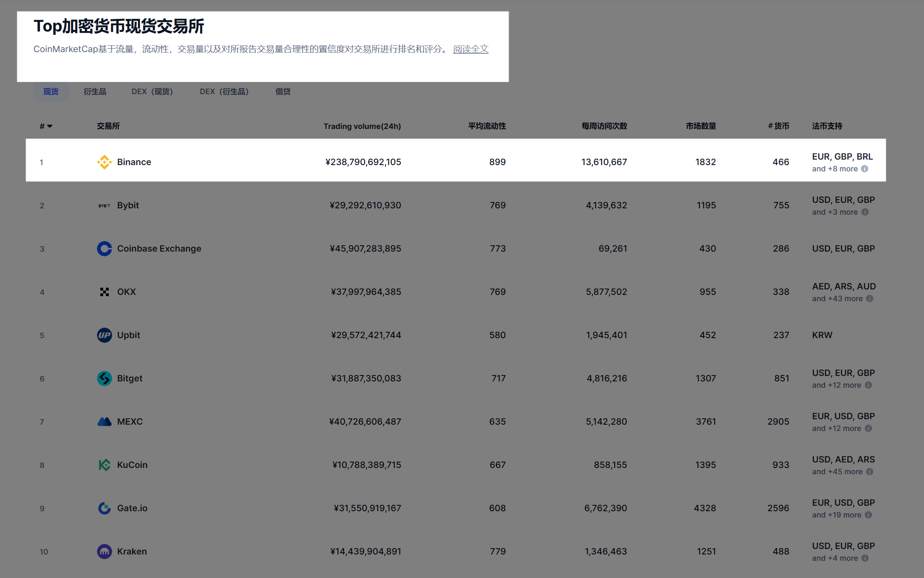Click the Binance logo icon
924x578 pixels.
(x=104, y=162)
